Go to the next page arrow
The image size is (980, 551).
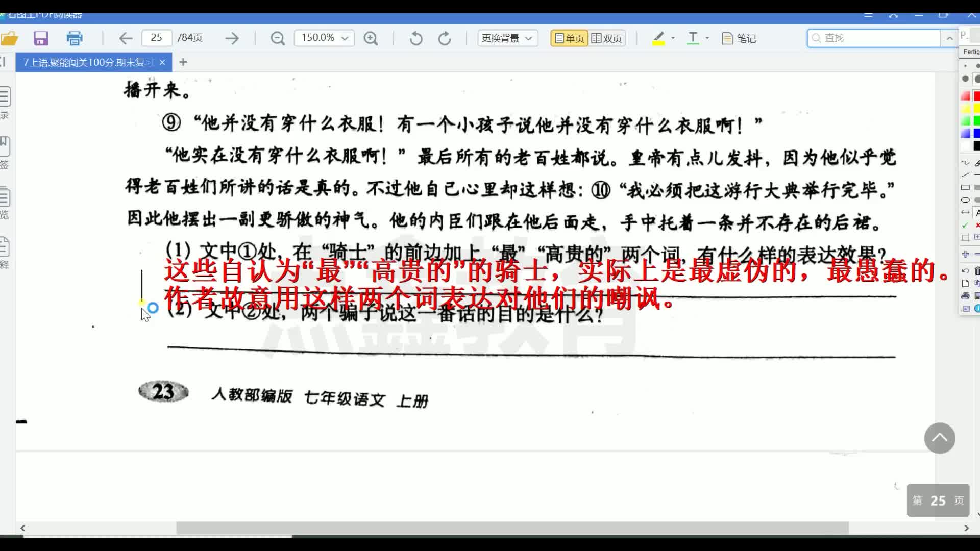pos(232,38)
